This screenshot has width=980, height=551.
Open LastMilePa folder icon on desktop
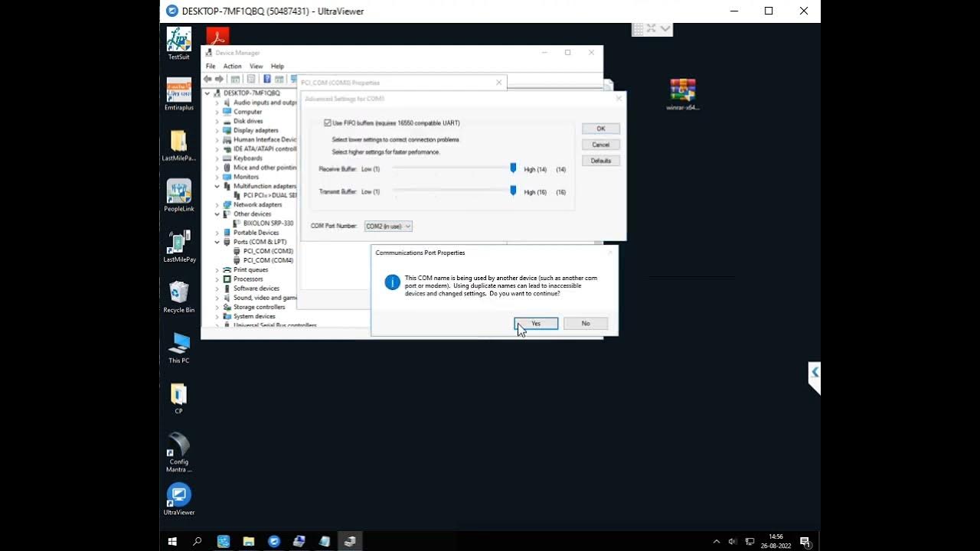[179, 145]
